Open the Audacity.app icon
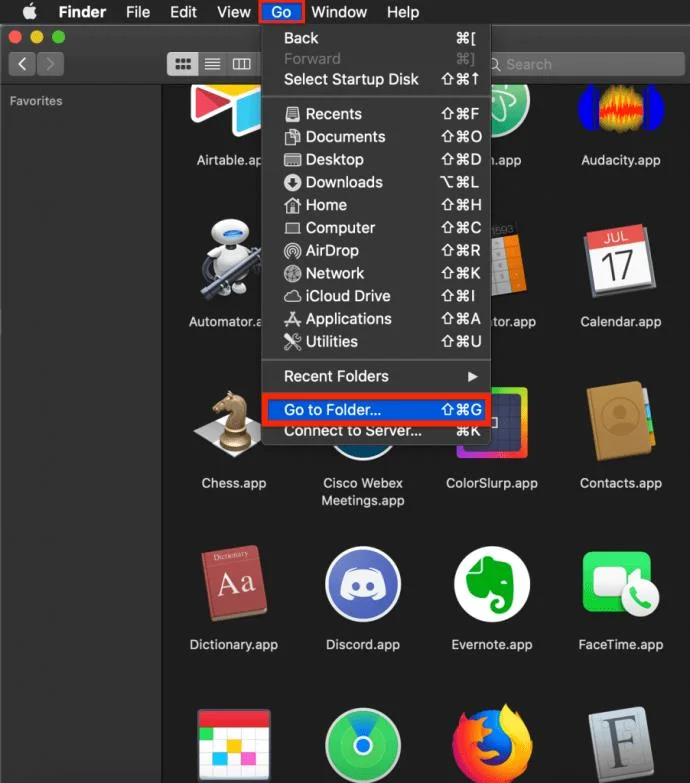 [621, 109]
